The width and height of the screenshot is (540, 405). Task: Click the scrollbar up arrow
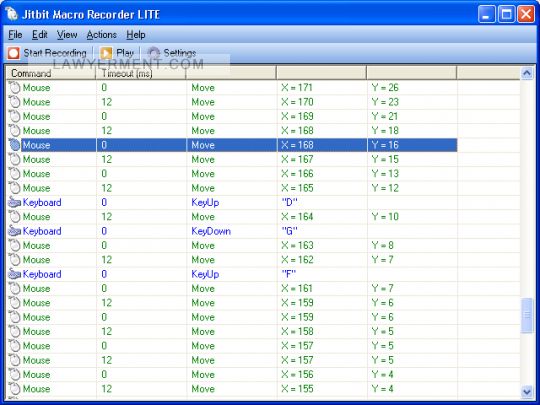(x=527, y=73)
